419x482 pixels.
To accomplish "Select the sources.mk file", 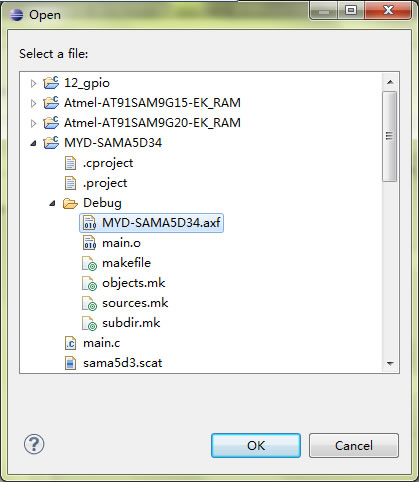I will 135,303.
